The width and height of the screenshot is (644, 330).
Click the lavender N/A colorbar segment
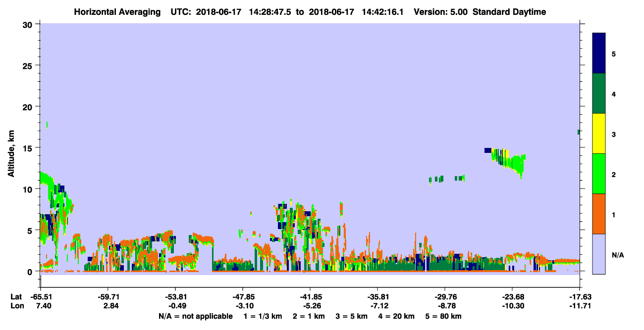click(x=599, y=254)
